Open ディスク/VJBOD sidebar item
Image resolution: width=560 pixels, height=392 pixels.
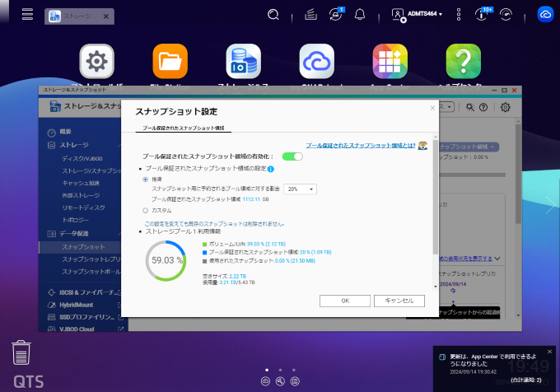[82, 158]
